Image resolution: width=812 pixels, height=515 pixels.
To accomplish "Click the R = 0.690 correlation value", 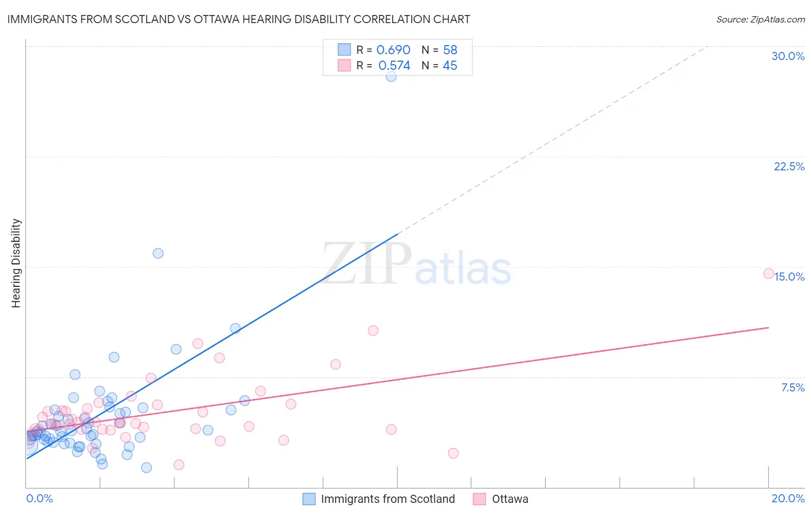I will click(x=383, y=50).
